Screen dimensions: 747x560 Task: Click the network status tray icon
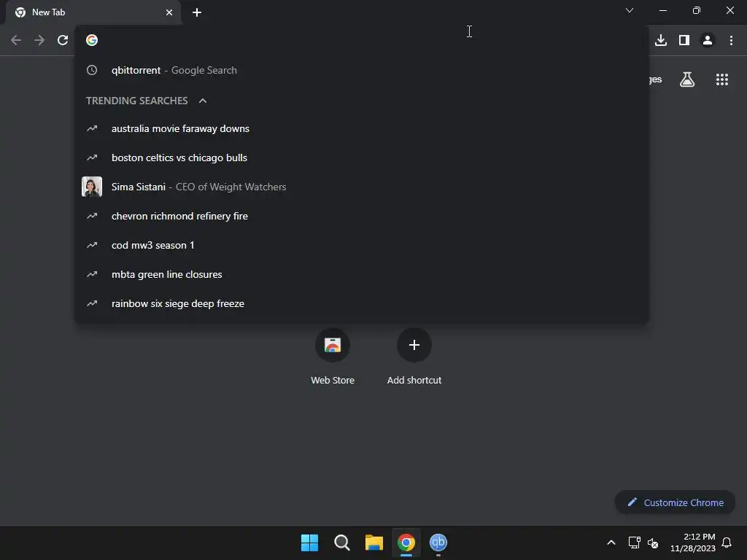634,542
